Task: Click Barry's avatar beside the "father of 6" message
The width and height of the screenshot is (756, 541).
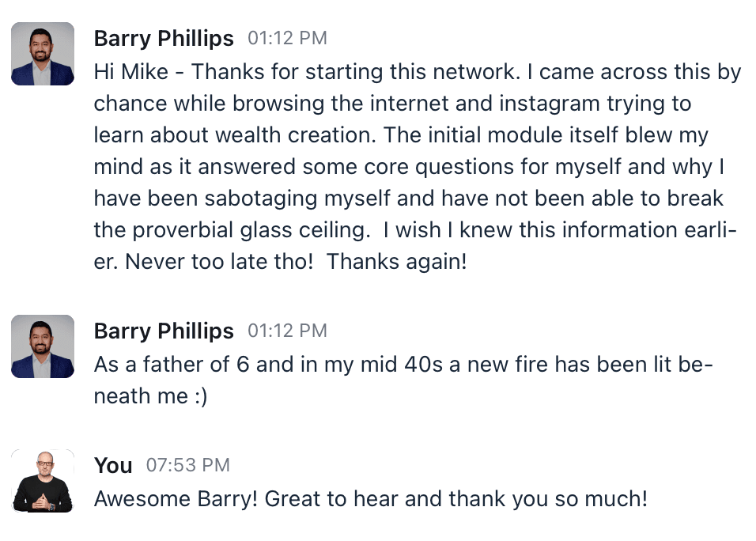Action: tap(43, 346)
